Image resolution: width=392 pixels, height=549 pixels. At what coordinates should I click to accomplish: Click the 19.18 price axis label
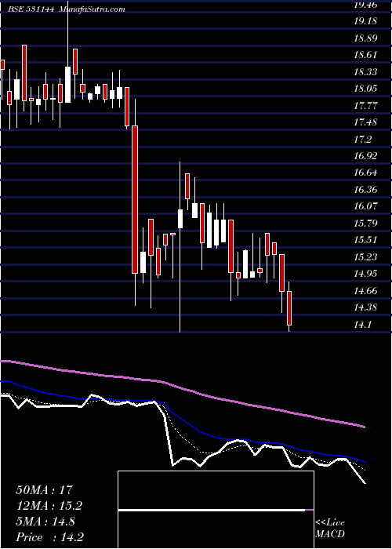pyautogui.click(x=365, y=21)
